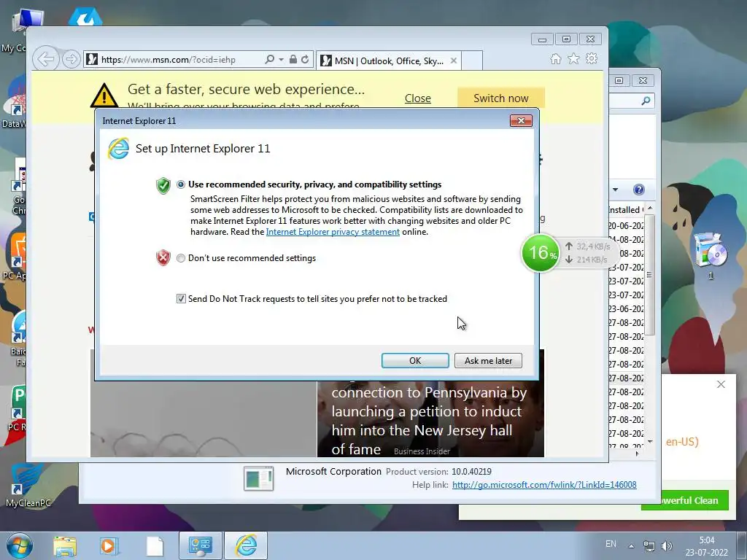
Task: Click the Product version 10.0.40219 value
Action: 471,472
